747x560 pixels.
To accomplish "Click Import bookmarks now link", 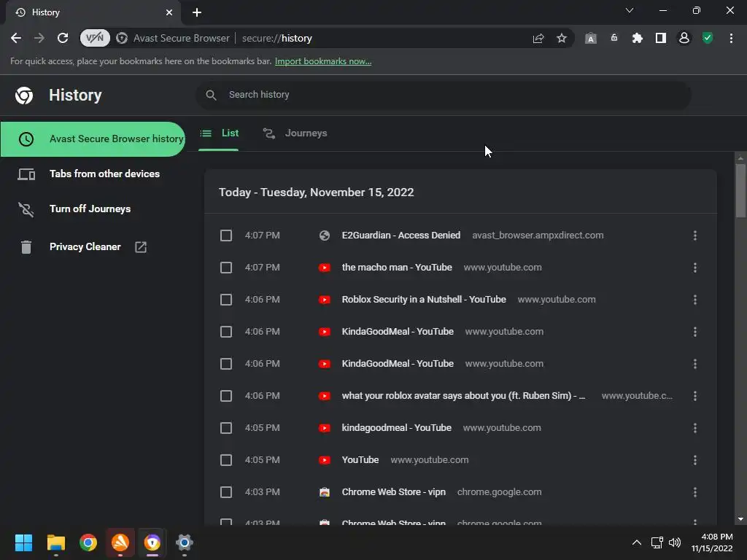I will click(x=323, y=61).
